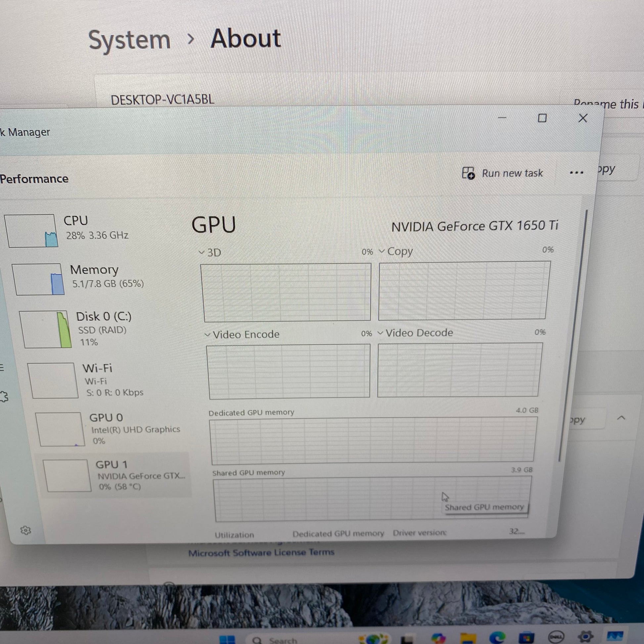
Task: Click the Task Manager vertical scrollbar
Action: click(x=573, y=335)
